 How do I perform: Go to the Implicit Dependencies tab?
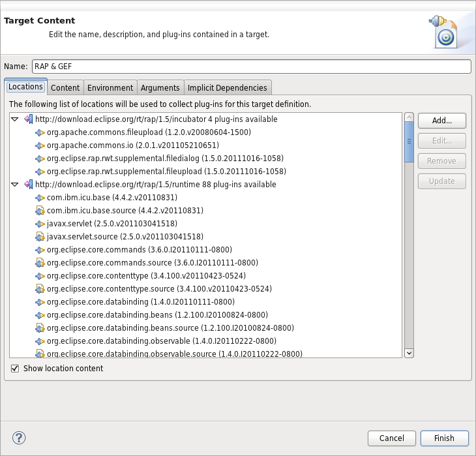pyautogui.click(x=227, y=88)
